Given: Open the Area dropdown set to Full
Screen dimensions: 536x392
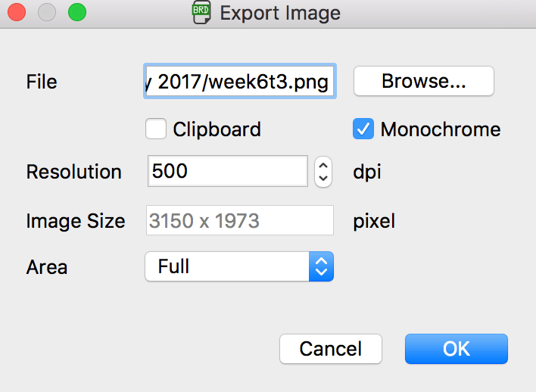Looking at the screenshot, I should point(238,266).
